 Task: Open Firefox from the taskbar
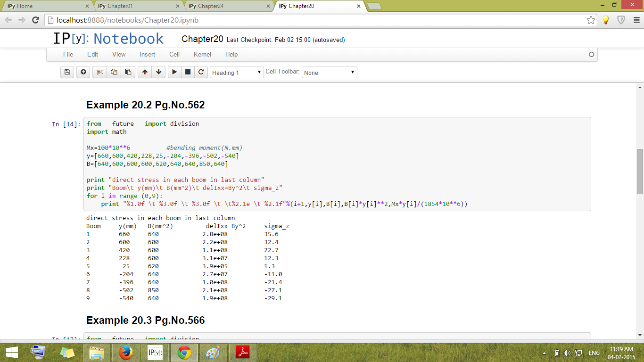click(125, 352)
